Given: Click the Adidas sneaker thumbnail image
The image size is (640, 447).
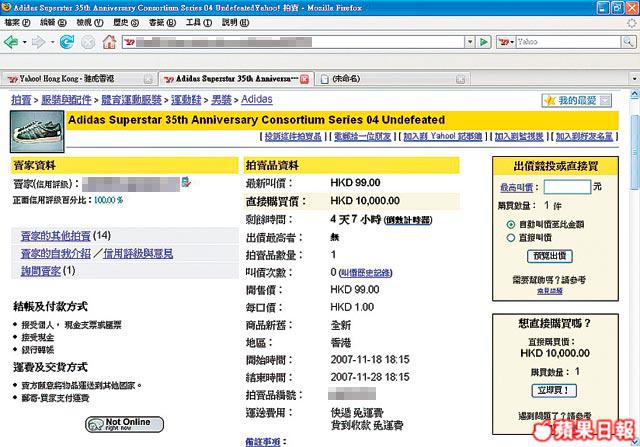Looking at the screenshot, I should [35, 127].
